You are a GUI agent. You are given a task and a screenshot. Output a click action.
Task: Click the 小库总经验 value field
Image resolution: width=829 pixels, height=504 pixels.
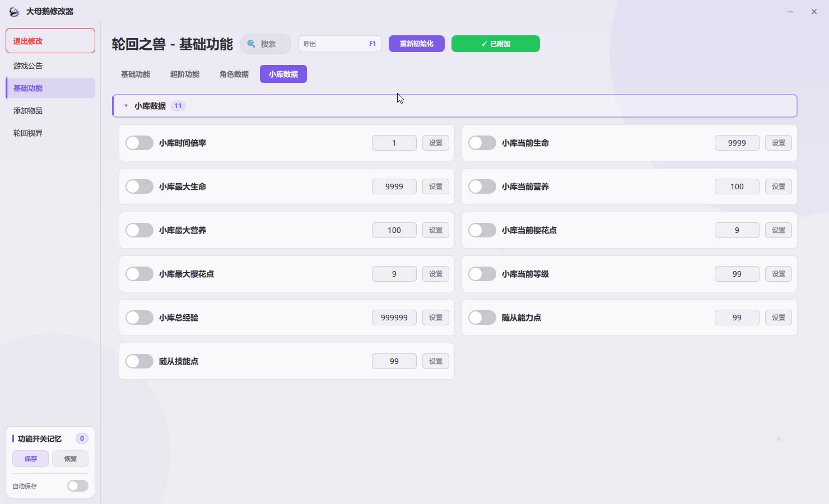pos(394,318)
